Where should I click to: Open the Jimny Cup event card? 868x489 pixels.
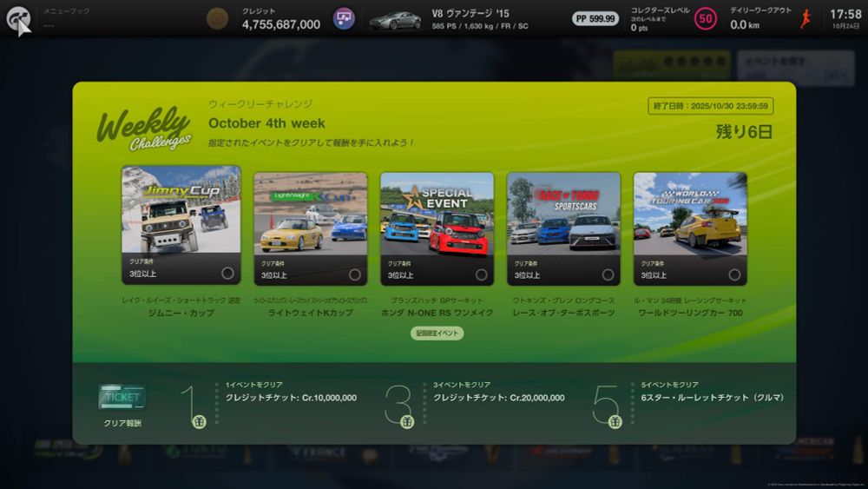click(x=181, y=225)
